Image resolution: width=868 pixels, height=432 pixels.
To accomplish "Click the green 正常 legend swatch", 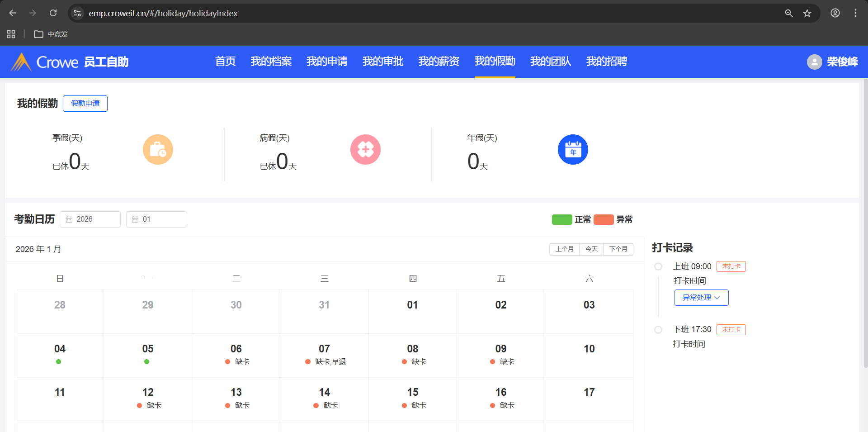I will (x=561, y=219).
